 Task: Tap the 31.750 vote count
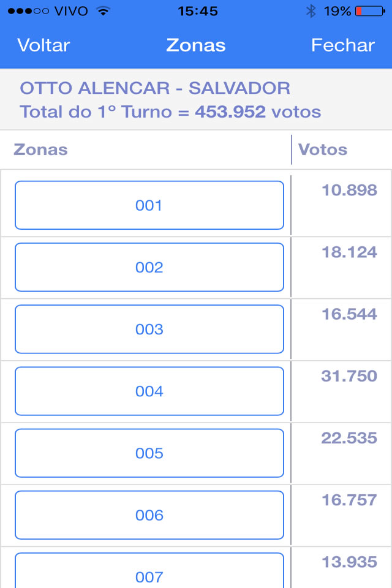[349, 375]
